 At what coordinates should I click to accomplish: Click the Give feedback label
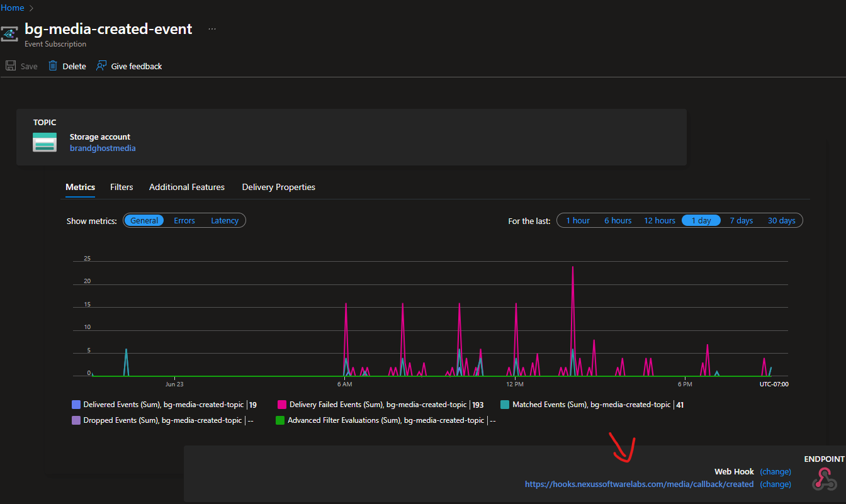[137, 66]
